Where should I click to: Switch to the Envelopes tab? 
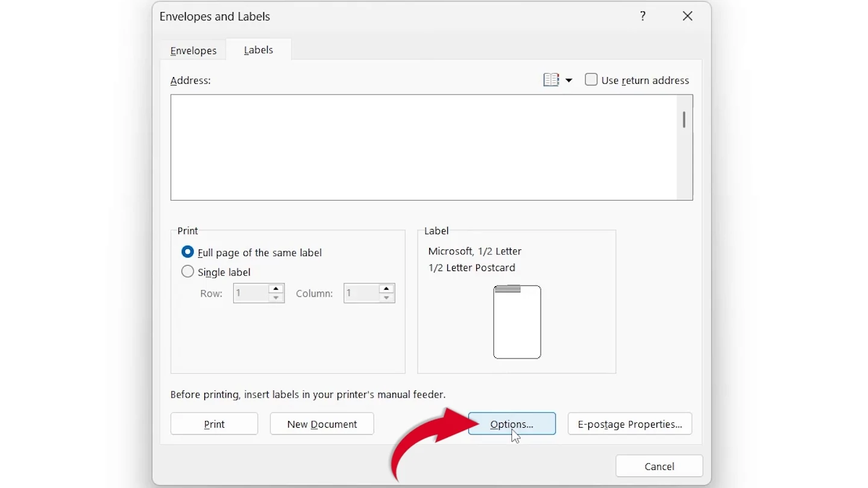(193, 51)
